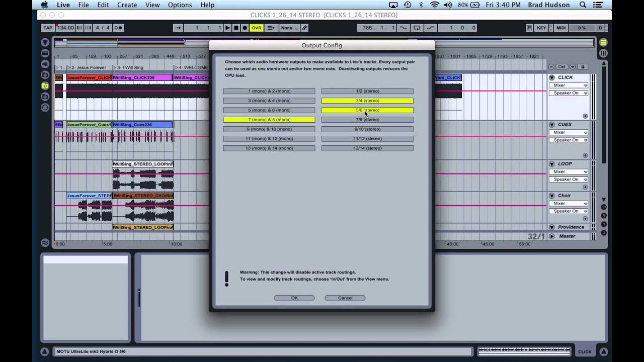Click the yellow highlighted browser sidebar icon
644x362 pixels.
(x=45, y=86)
